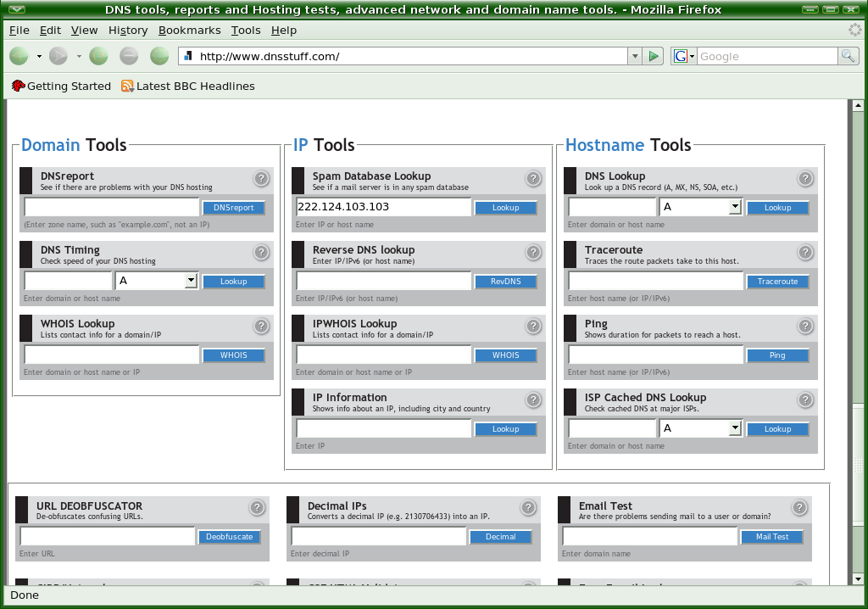This screenshot has width=868, height=609.
Task: Open the Help menu
Action: point(284,30)
